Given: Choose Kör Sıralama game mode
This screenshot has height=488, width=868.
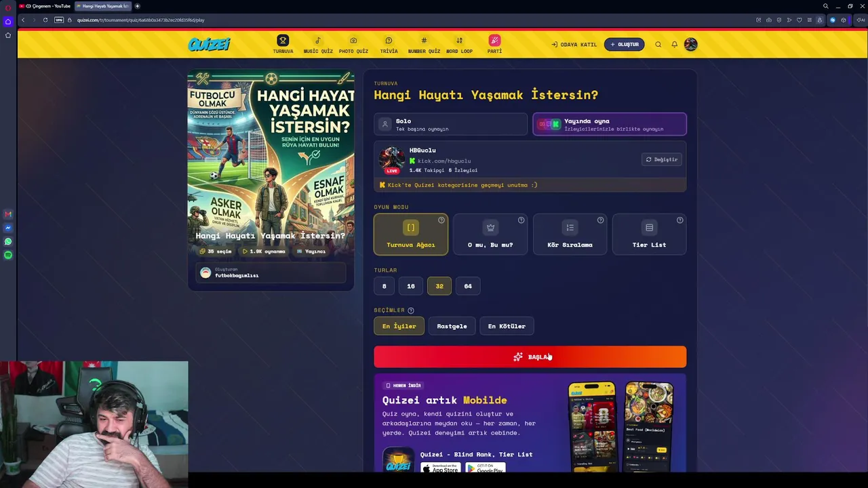Looking at the screenshot, I should (570, 235).
